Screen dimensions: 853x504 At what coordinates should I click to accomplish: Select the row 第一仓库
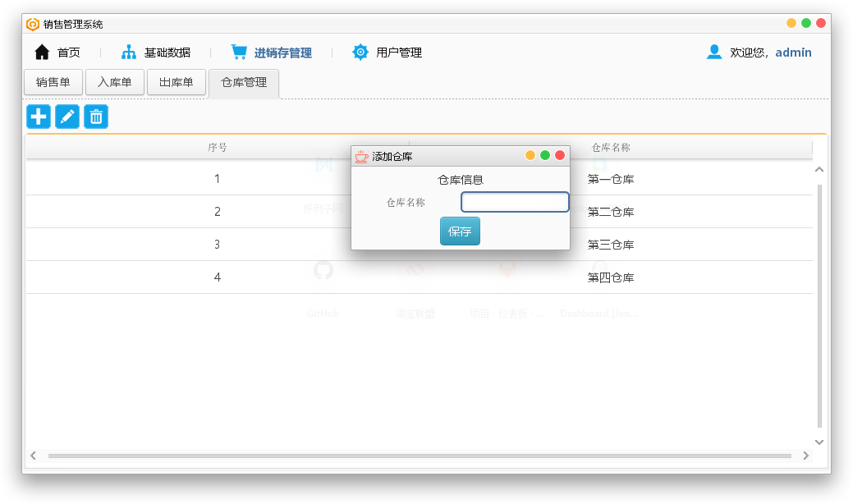pyautogui.click(x=419, y=179)
